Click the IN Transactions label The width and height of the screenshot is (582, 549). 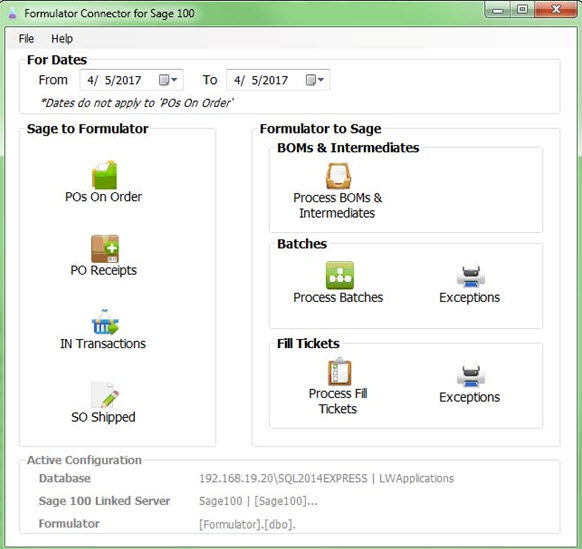pos(103,344)
